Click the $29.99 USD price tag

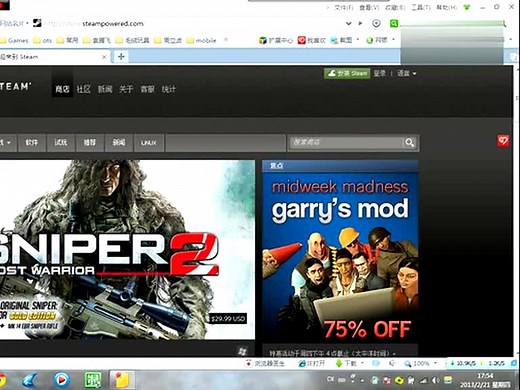tap(228, 319)
